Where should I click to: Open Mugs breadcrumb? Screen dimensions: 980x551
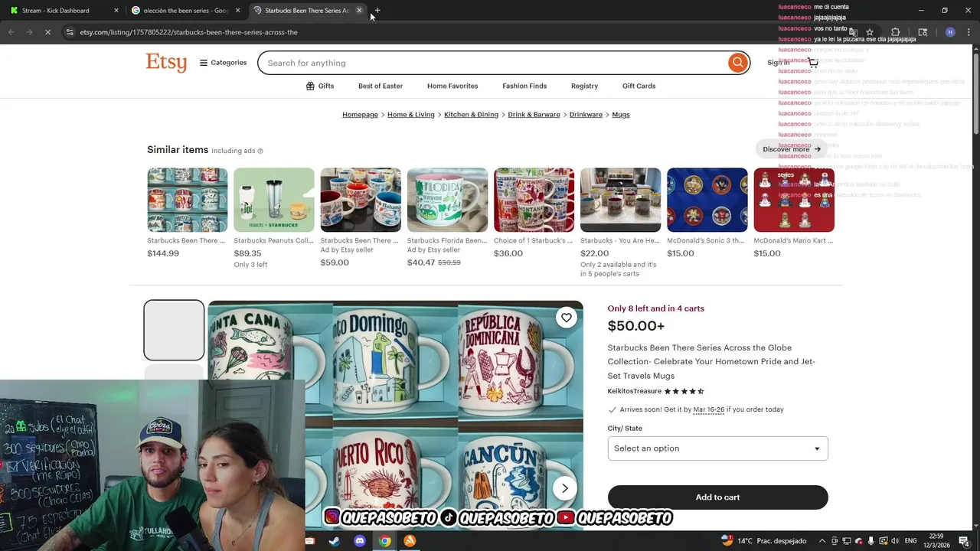tap(621, 115)
